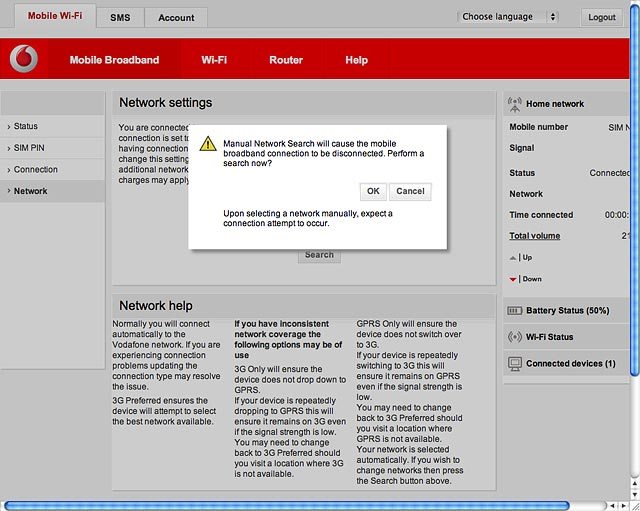640x511 pixels.
Task: Click the 'Connected' status value
Action: pyautogui.click(x=609, y=173)
